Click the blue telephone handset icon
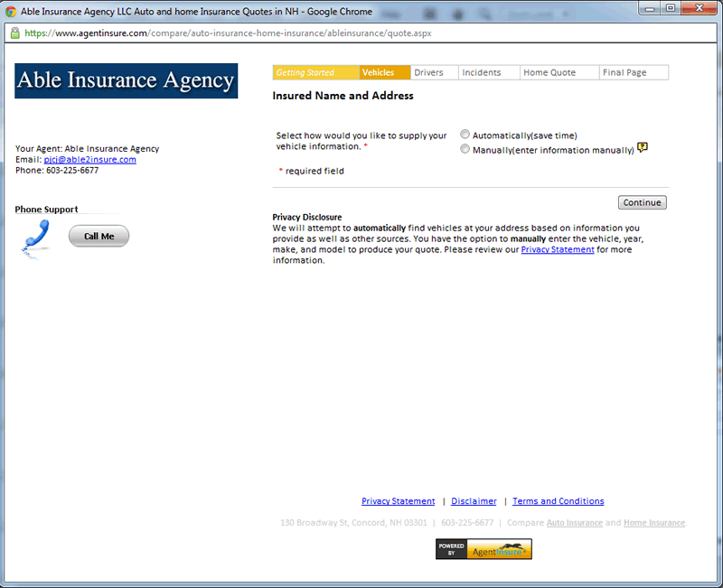The width and height of the screenshot is (723, 588). 36,238
